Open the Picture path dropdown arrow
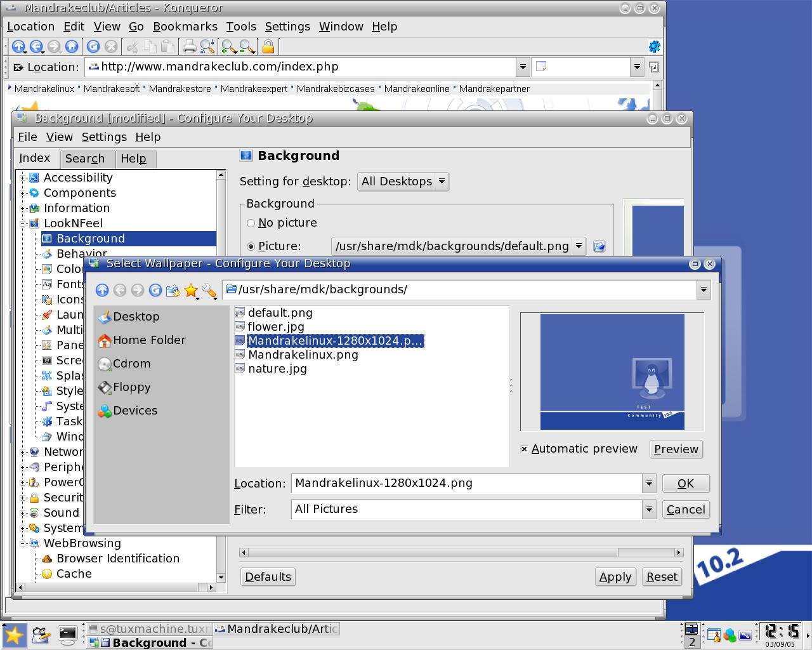812x650 pixels. pos(579,246)
